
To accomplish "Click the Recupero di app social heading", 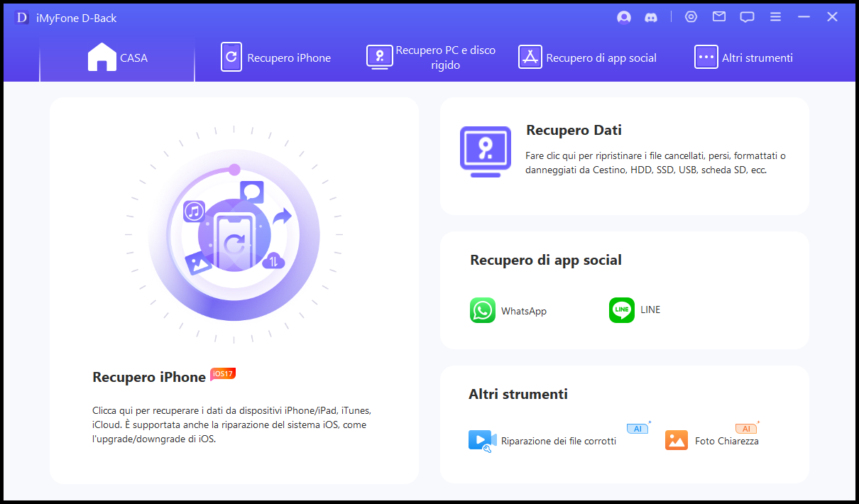I will (x=546, y=260).
